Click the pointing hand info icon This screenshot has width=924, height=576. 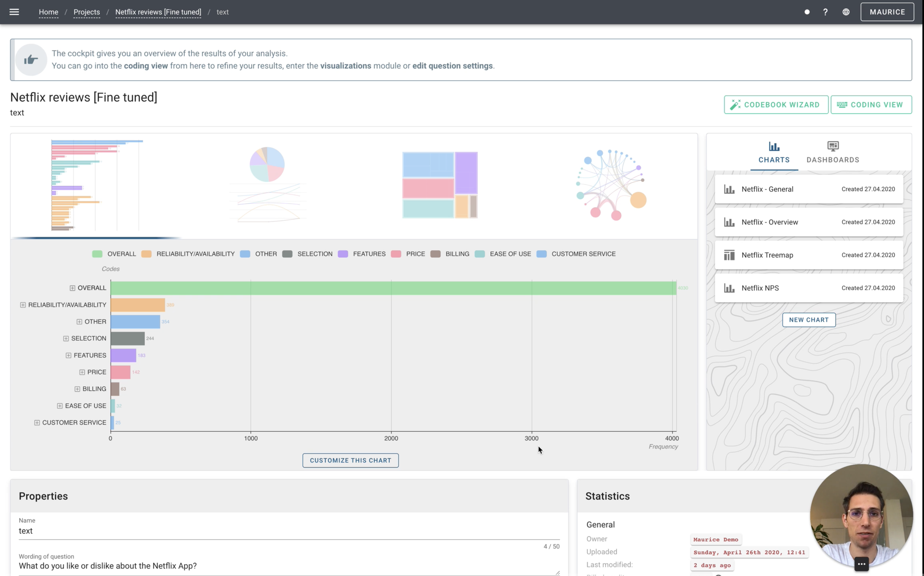31,60
